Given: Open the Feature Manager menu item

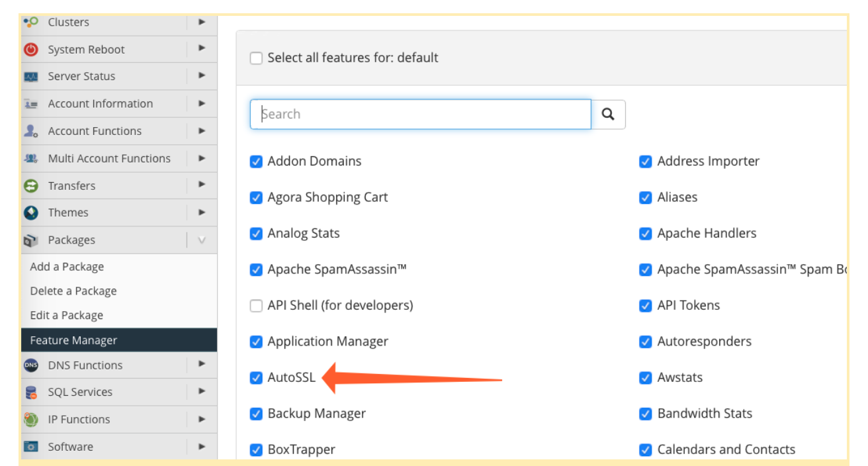Looking at the screenshot, I should (x=73, y=340).
